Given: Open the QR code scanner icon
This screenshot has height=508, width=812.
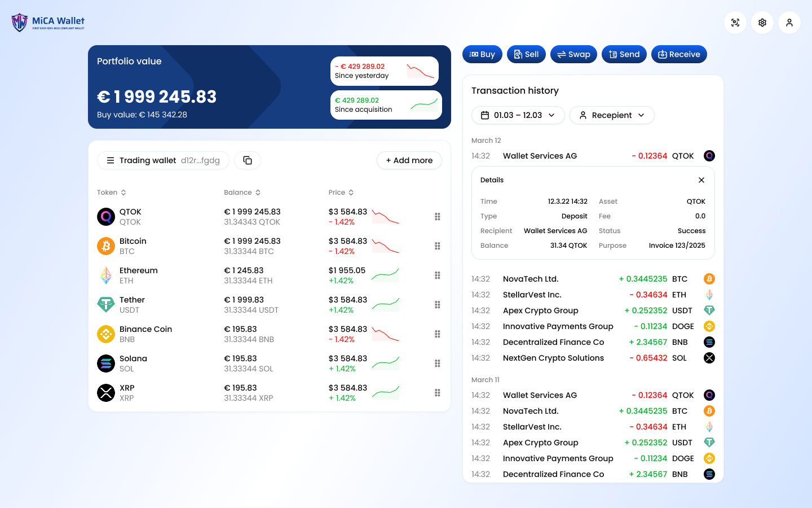Looking at the screenshot, I should click(735, 23).
